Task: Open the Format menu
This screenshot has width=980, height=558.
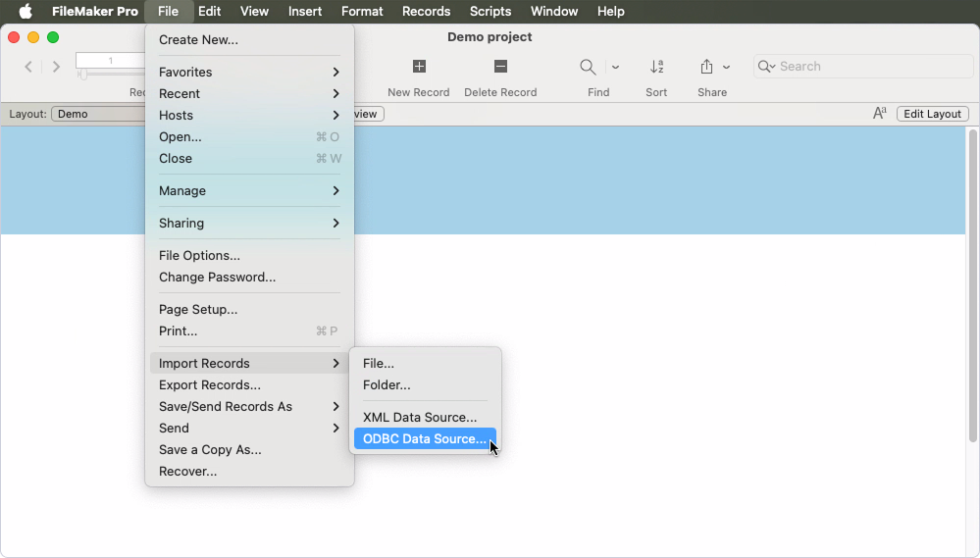Action: point(362,11)
